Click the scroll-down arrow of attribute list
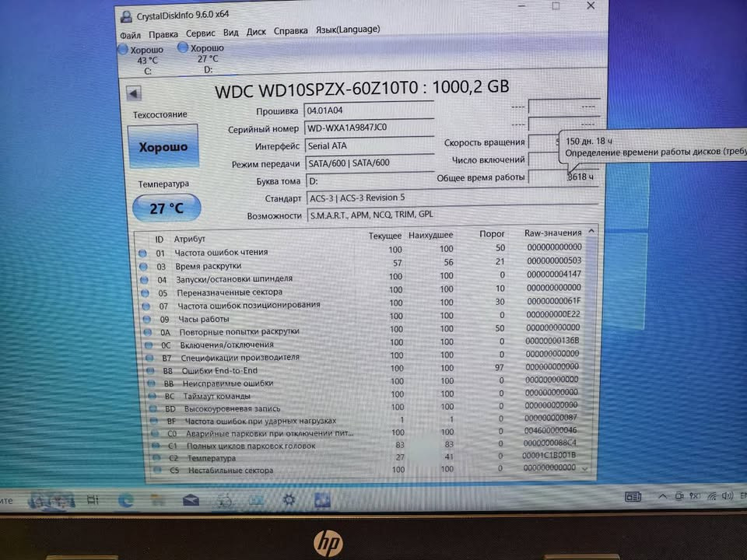Screen dimensions: 747x560 584,469
